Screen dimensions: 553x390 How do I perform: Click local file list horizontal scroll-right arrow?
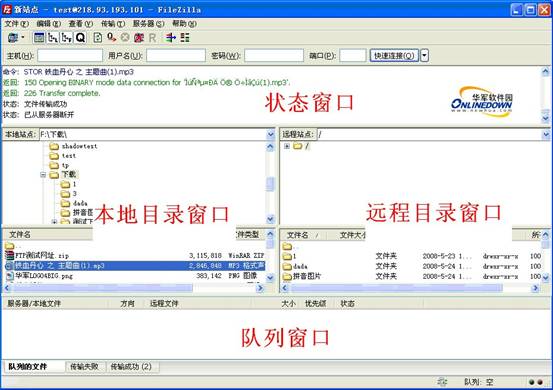click(260, 288)
